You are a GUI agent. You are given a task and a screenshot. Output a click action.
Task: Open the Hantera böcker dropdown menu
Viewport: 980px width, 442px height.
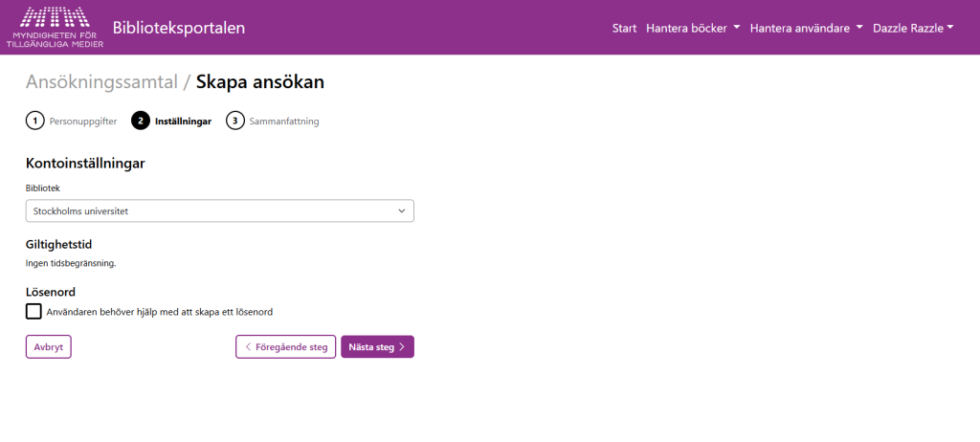[x=693, y=28]
